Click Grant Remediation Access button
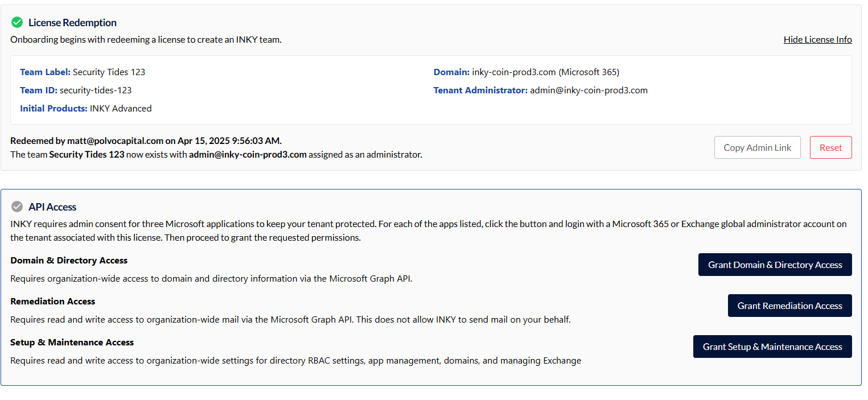 pyautogui.click(x=789, y=306)
